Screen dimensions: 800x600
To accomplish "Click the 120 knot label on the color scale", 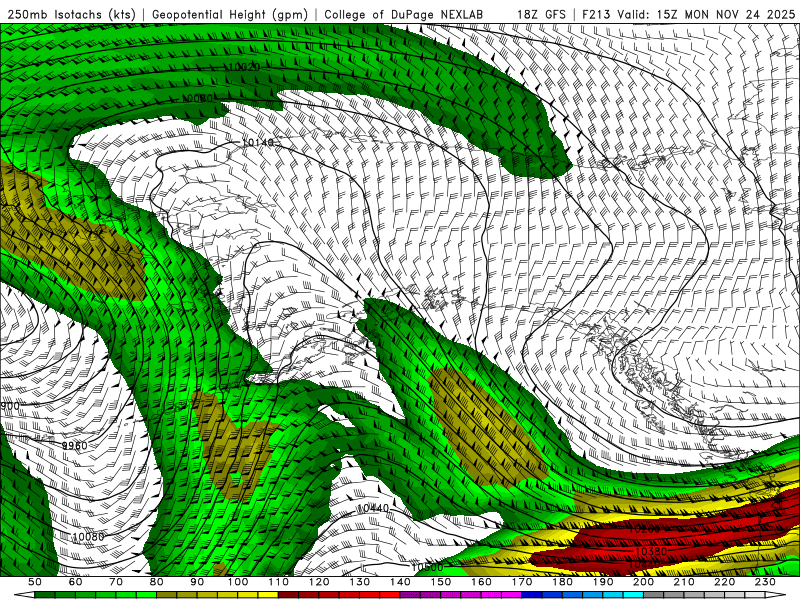I will 319,582.
